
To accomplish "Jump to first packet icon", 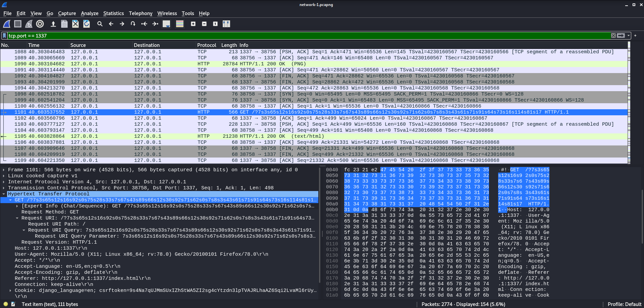I will tap(144, 24).
